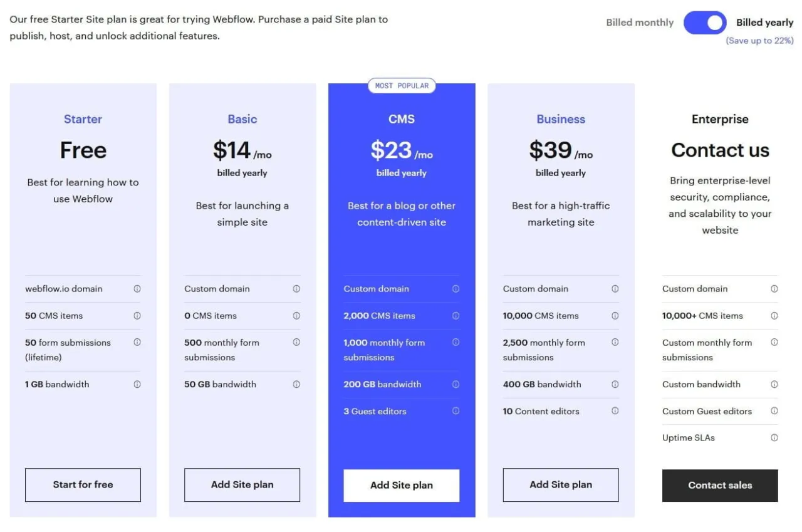View info about 10 Content editors
802x532 pixels.
point(615,411)
